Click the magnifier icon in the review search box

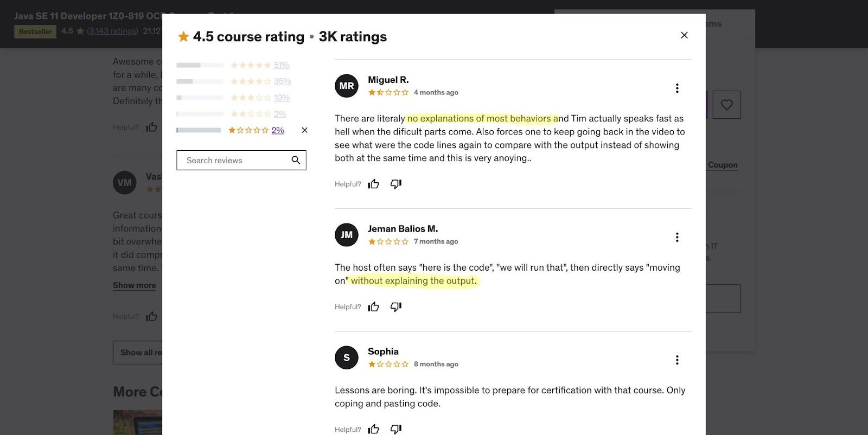296,160
